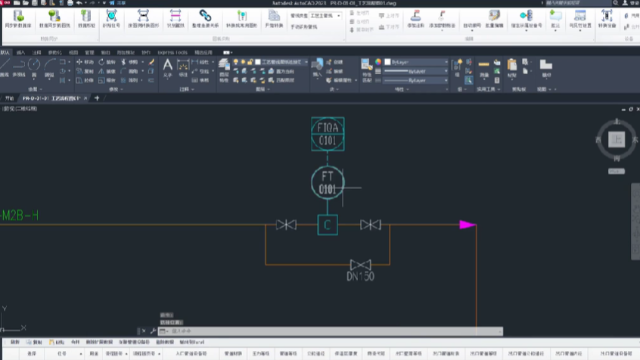
Task: Click the Copy button in bottom table toolbar
Action: (35, 342)
